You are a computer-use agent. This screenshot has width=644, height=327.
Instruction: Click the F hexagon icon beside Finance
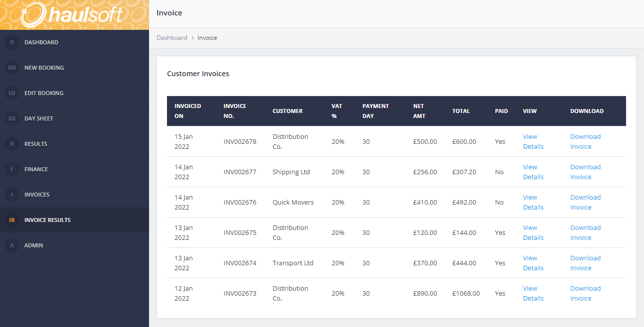pyautogui.click(x=12, y=169)
